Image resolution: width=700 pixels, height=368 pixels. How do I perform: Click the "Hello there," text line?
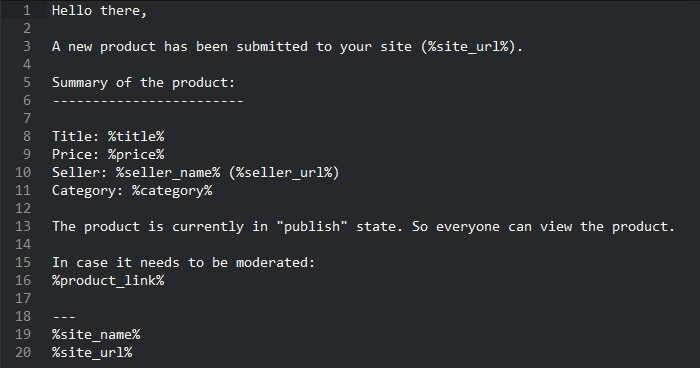[x=100, y=11]
